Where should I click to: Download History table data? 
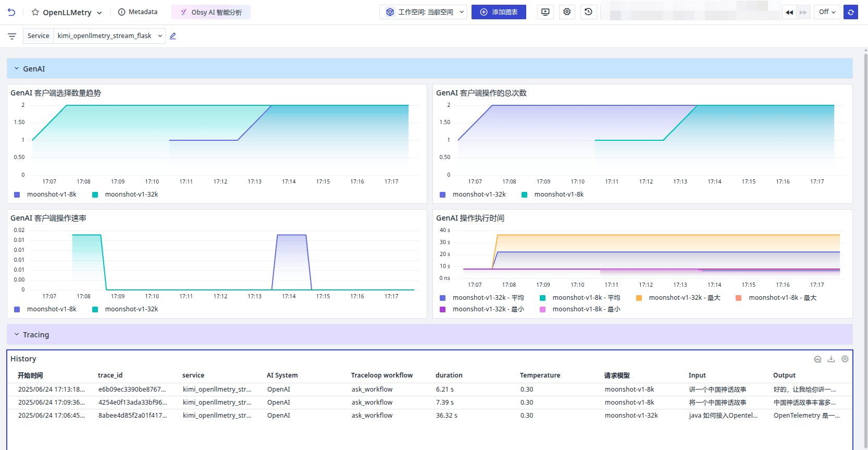pyautogui.click(x=831, y=359)
